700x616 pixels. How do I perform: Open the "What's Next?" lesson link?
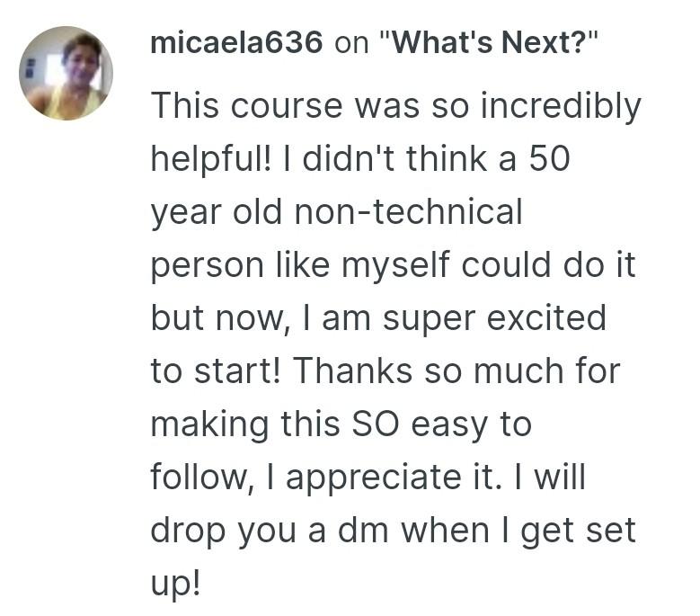[x=488, y=43]
